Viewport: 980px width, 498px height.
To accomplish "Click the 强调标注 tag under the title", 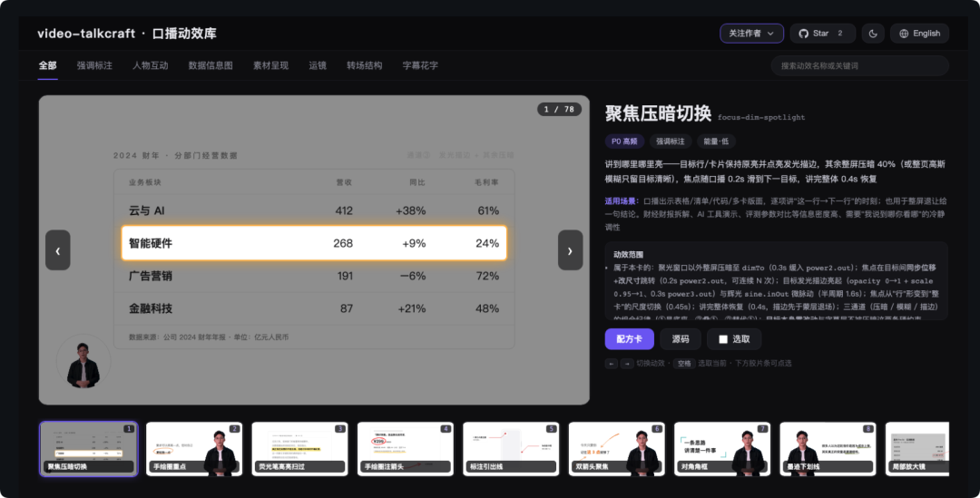I will (x=670, y=142).
